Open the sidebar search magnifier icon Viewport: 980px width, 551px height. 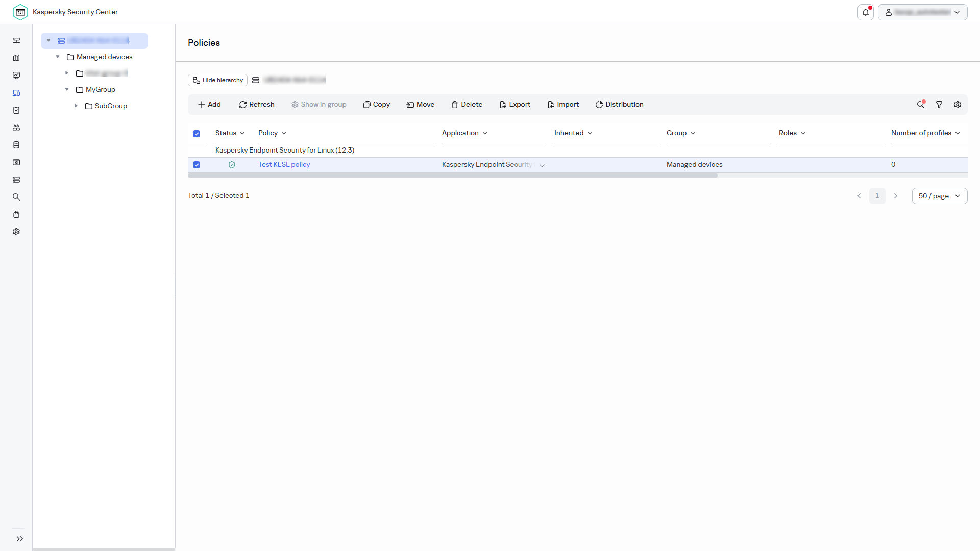pyautogui.click(x=16, y=197)
